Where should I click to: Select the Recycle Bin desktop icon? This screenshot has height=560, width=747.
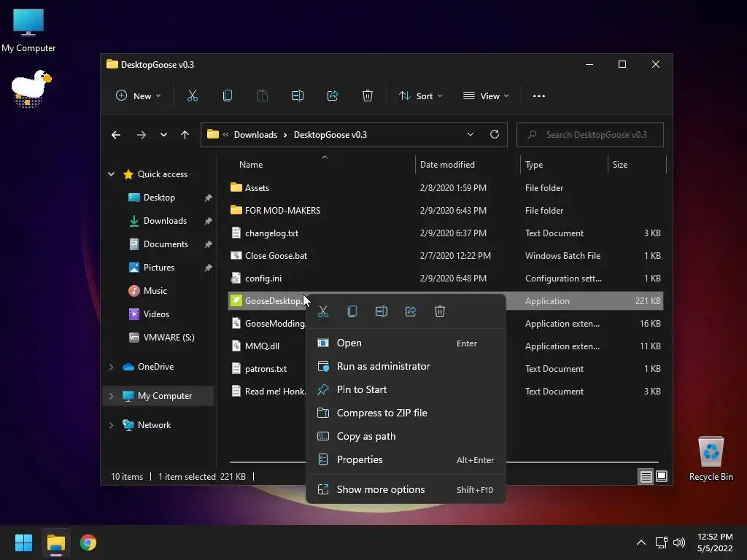pos(711,459)
